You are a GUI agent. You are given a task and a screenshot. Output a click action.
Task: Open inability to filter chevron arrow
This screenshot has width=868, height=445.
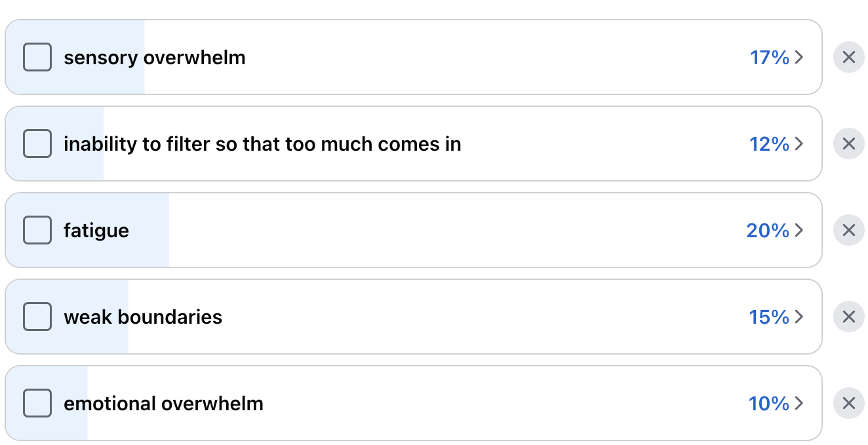(x=799, y=144)
